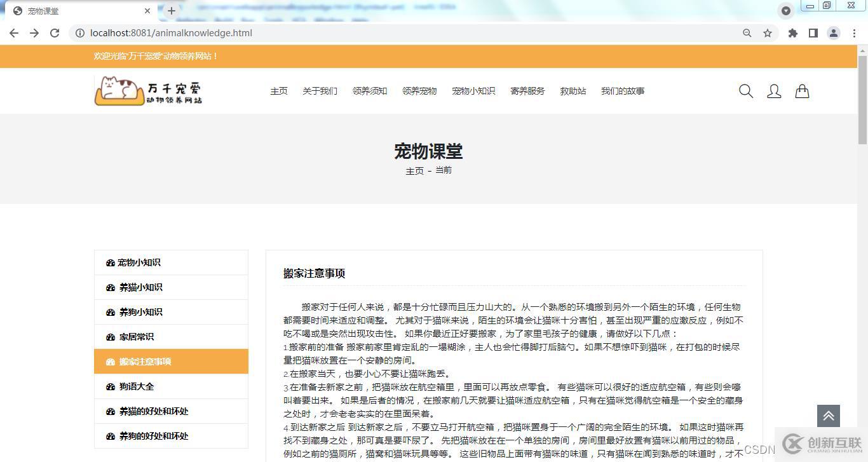Bookmark this page with the star icon
The height and width of the screenshot is (462, 868).
(768, 33)
